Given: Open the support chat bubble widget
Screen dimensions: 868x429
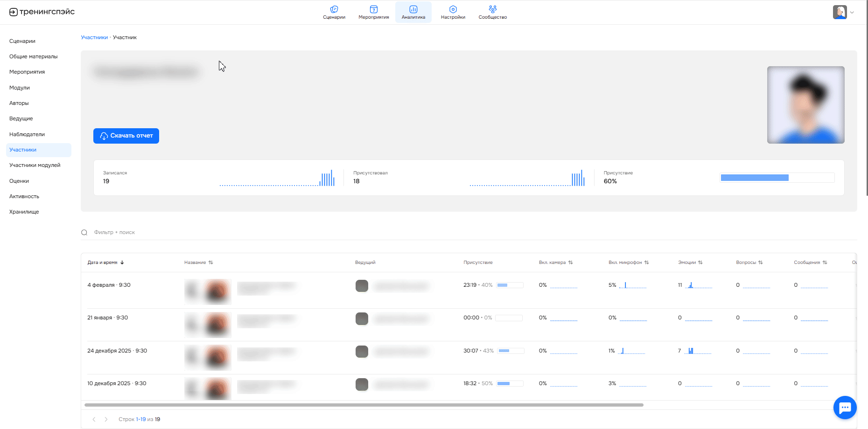Looking at the screenshot, I should click(845, 408).
